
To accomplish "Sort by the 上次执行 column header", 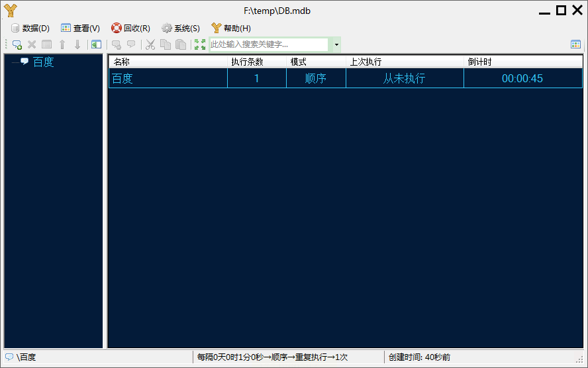I will coord(405,62).
